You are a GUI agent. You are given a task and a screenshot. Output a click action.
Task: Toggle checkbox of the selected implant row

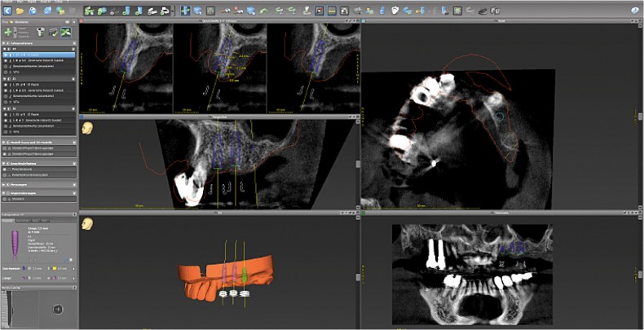click(x=6, y=55)
